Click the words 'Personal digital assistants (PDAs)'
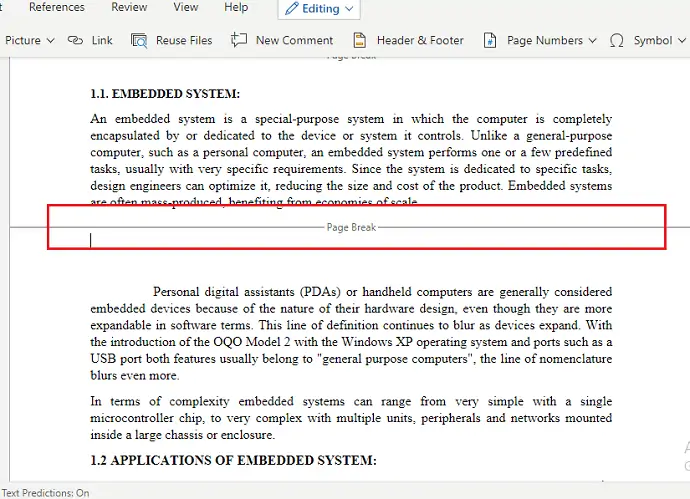 247,292
